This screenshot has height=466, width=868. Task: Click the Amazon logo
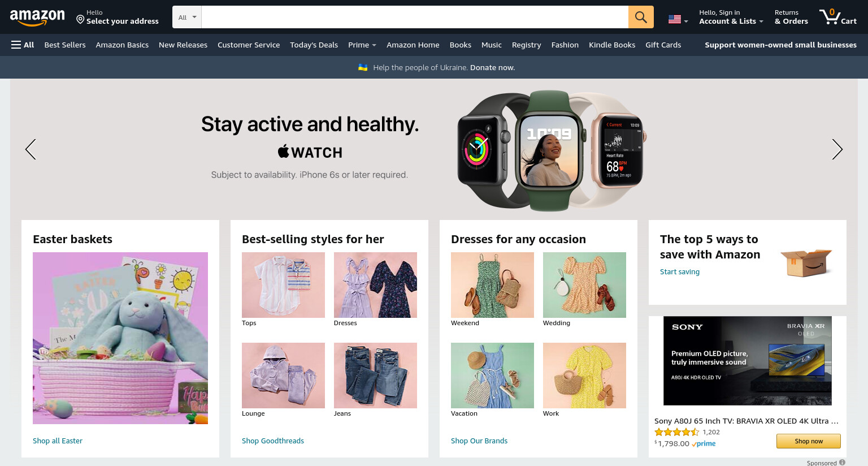point(37,18)
